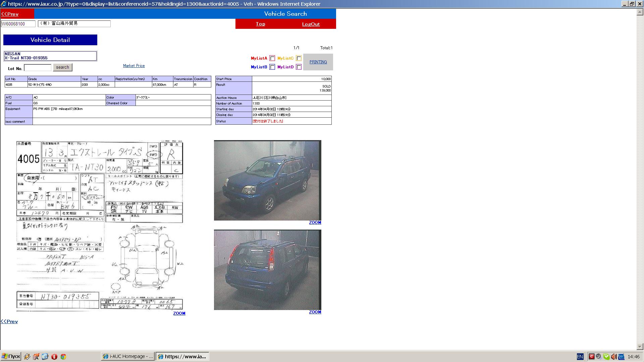
Task: Select the year cell 2001
Action: point(89,85)
